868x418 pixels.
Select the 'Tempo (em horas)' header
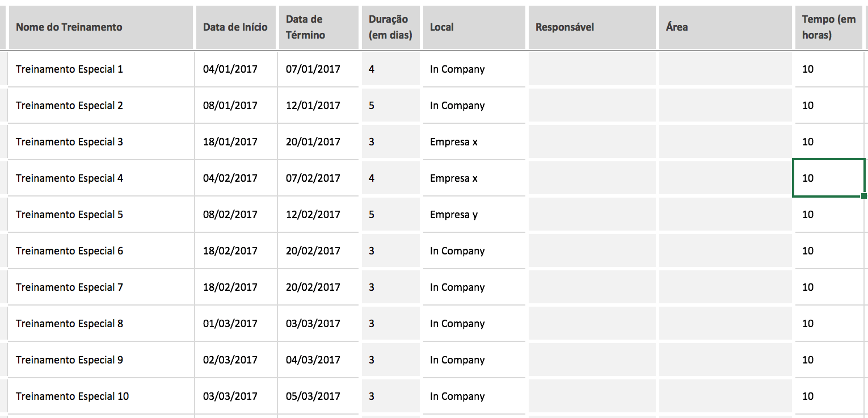point(828,27)
